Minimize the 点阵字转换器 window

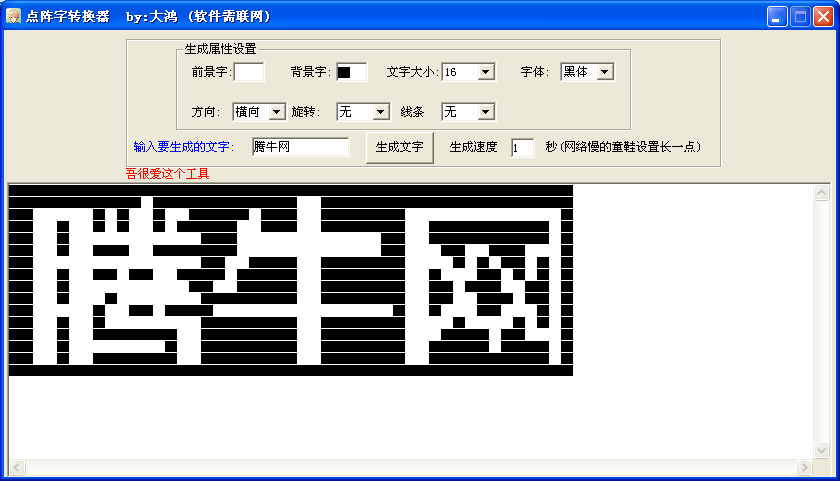[x=776, y=17]
